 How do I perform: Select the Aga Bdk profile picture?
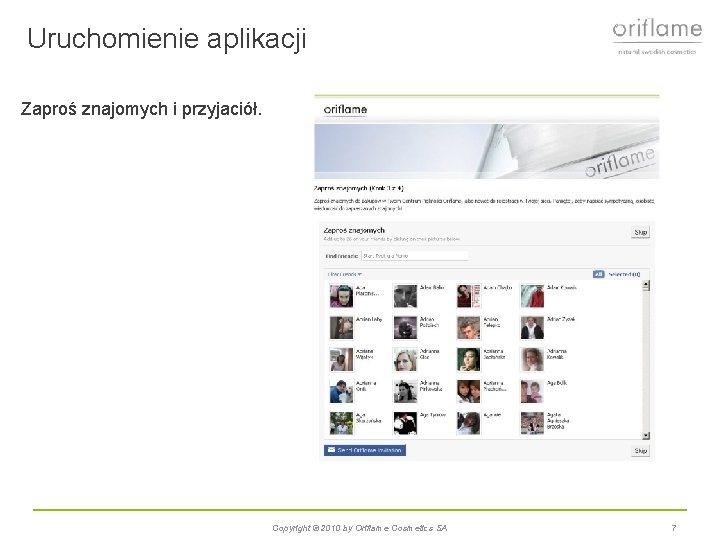pos(532,392)
